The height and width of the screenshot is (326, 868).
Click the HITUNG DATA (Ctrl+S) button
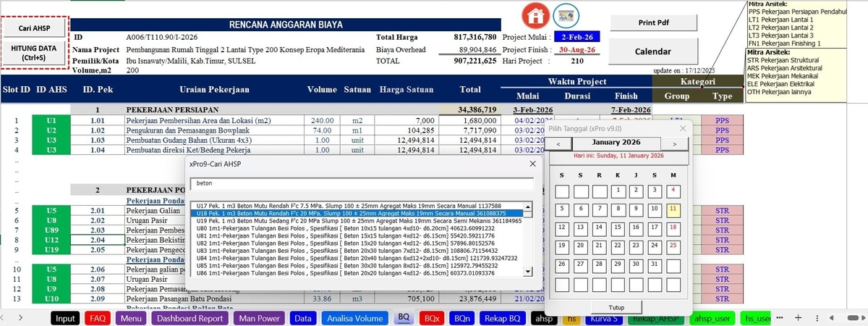click(34, 53)
